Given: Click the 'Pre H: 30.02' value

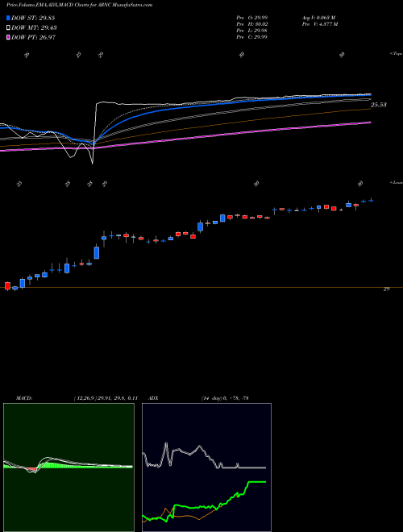Looking at the screenshot, I should tap(252, 24).
